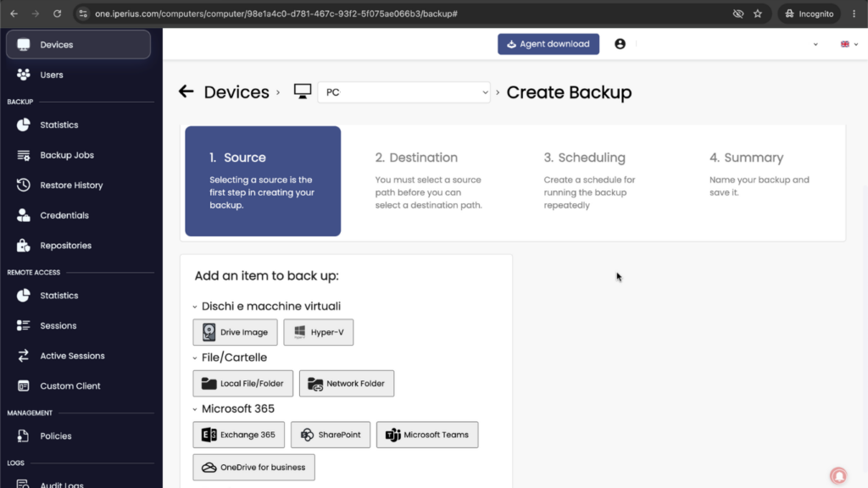Open the notification bell bubble
Image resolution: width=868 pixels, height=488 pixels.
[838, 475]
